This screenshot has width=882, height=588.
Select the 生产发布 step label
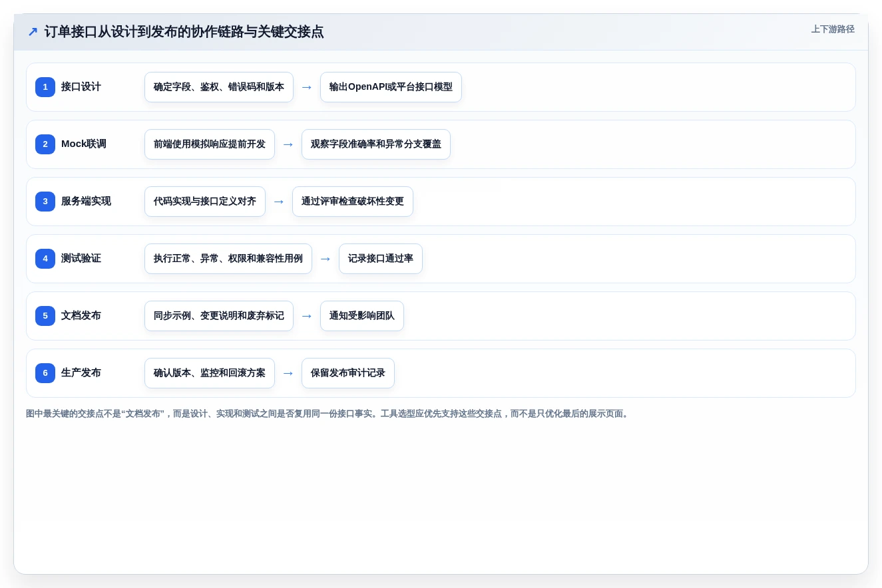click(81, 373)
